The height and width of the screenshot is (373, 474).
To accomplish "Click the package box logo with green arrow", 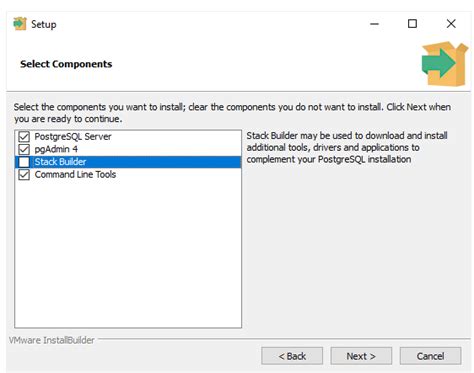I will (445, 63).
